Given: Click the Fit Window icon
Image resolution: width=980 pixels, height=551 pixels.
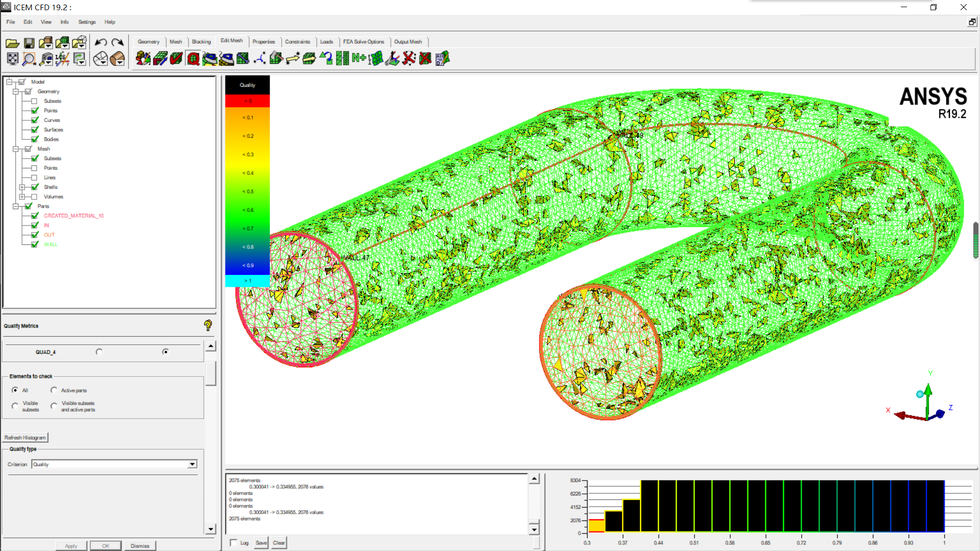Looking at the screenshot, I should [x=13, y=59].
